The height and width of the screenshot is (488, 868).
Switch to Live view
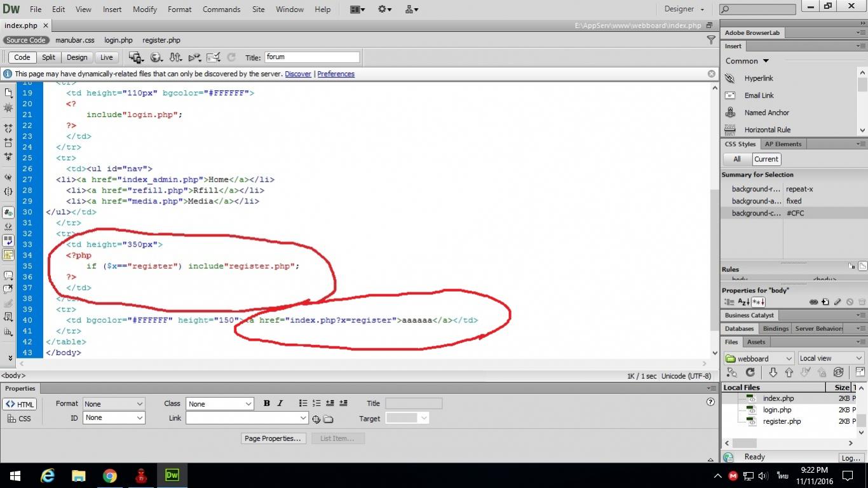point(106,57)
